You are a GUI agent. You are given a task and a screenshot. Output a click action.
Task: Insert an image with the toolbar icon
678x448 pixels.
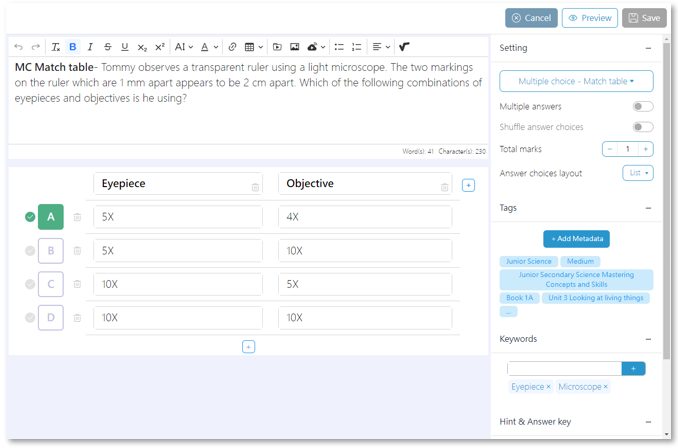(294, 47)
